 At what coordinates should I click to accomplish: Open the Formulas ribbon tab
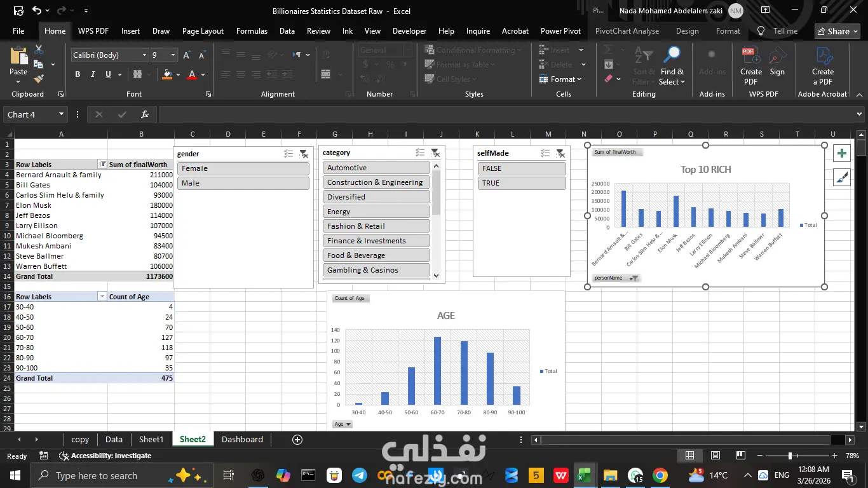click(251, 31)
